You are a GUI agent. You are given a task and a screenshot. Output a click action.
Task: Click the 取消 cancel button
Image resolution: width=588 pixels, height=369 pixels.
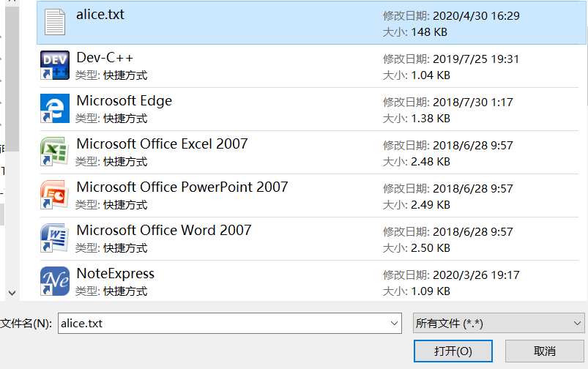(545, 351)
